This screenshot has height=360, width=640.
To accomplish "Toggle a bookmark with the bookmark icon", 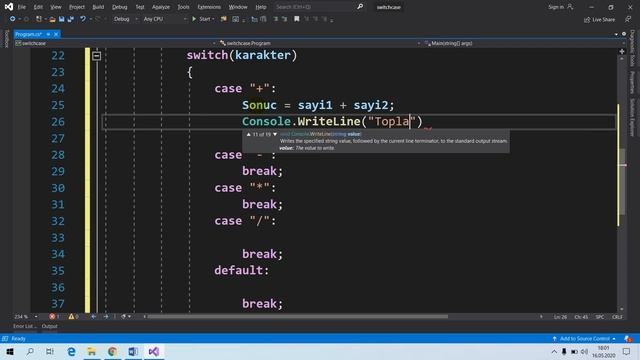I will 297,19.
